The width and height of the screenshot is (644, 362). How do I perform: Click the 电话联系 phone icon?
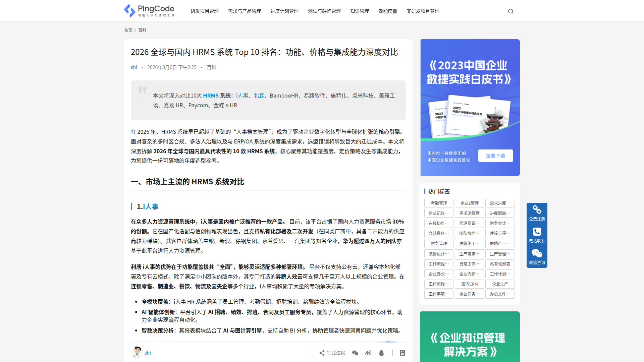click(537, 235)
